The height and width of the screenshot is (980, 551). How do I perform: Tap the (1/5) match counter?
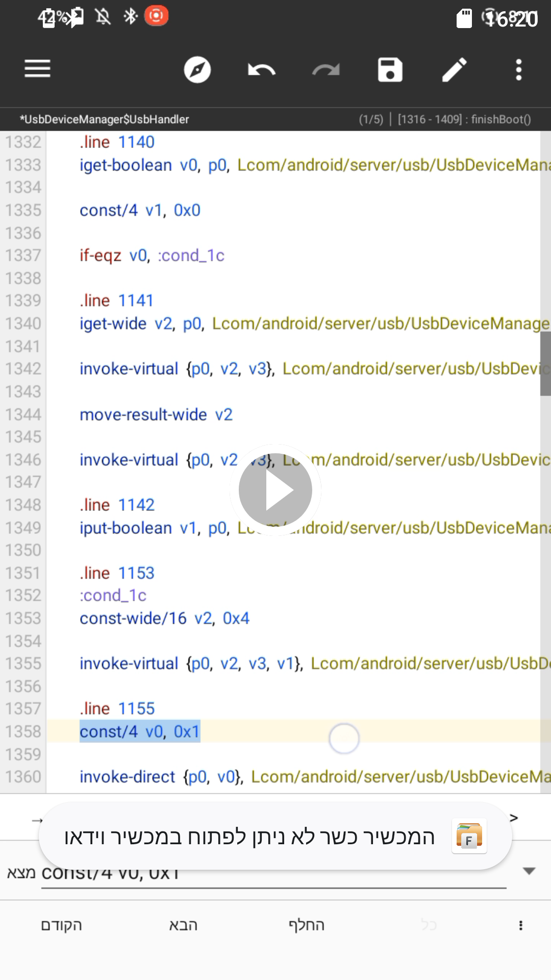[371, 119]
